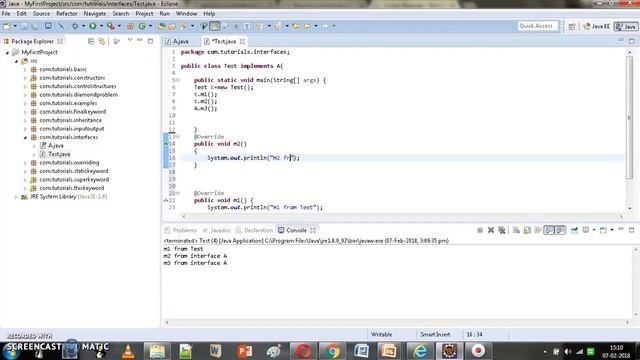Click the Display Selected Console icon
640x360 pixels.
pyautogui.click(x=586, y=230)
